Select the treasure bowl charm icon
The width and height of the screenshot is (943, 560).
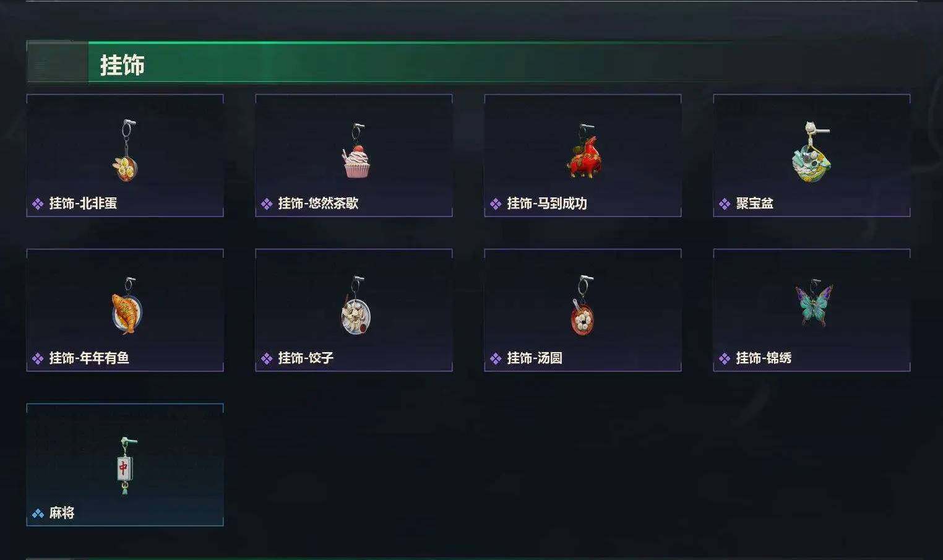point(811,152)
